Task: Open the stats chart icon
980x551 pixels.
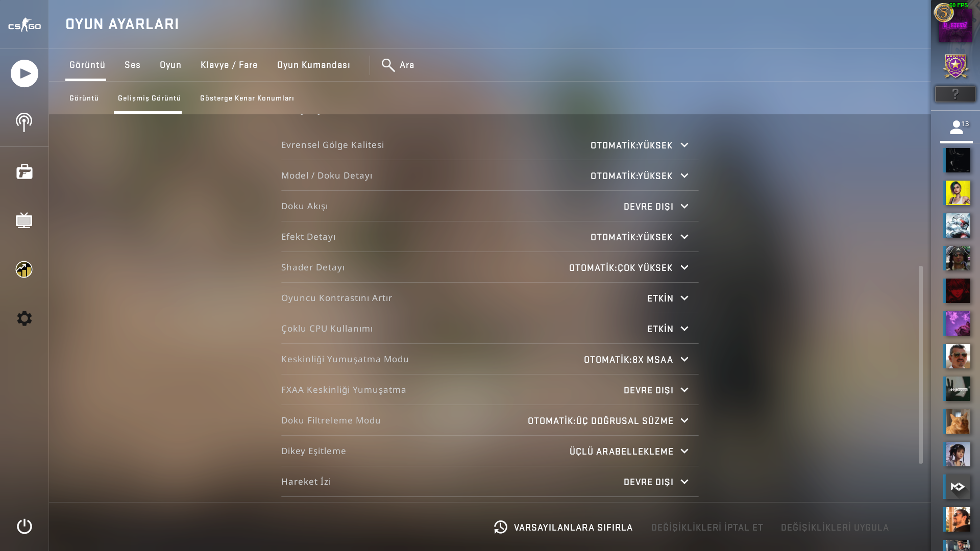Action: (24, 269)
